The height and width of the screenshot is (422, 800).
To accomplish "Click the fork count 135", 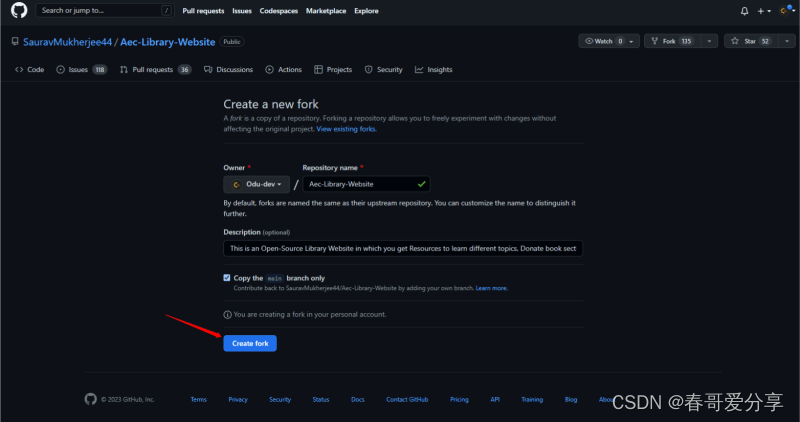I will click(x=686, y=41).
